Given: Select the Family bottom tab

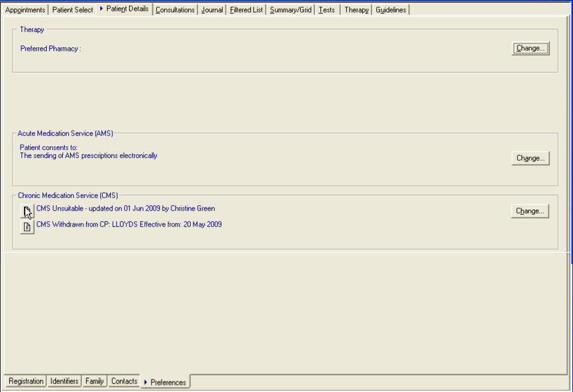Looking at the screenshot, I should (95, 381).
